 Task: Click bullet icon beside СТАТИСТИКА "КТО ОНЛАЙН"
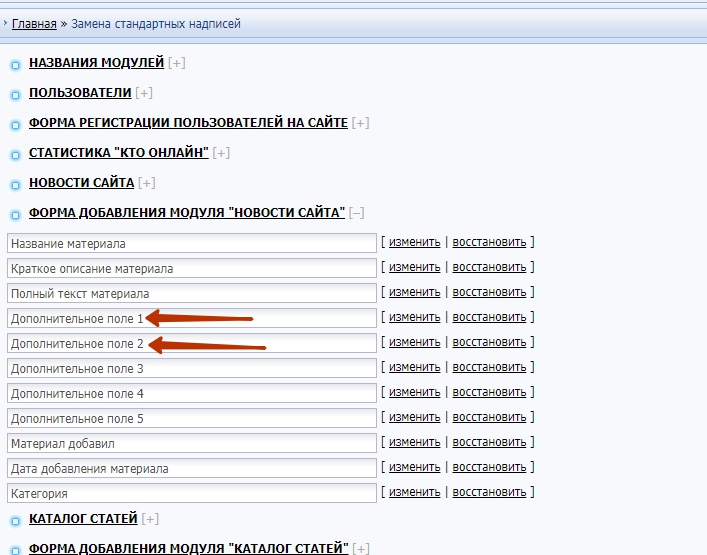click(15, 155)
